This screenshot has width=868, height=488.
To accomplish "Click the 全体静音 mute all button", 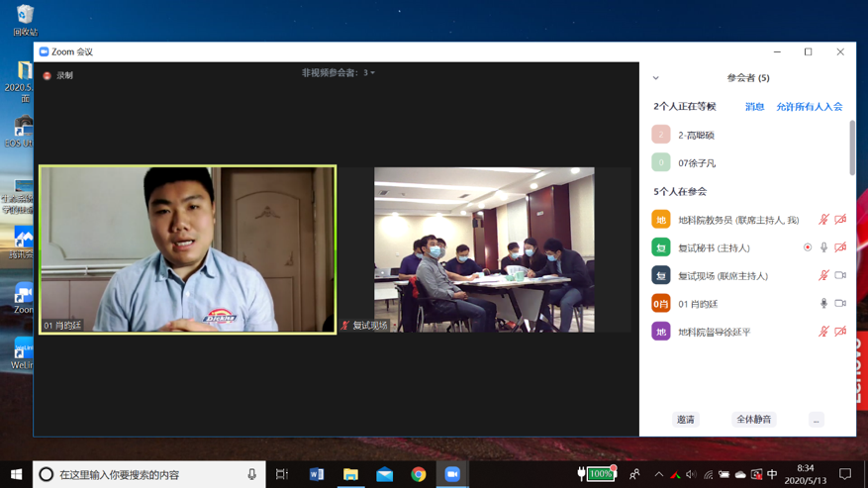I will click(753, 420).
